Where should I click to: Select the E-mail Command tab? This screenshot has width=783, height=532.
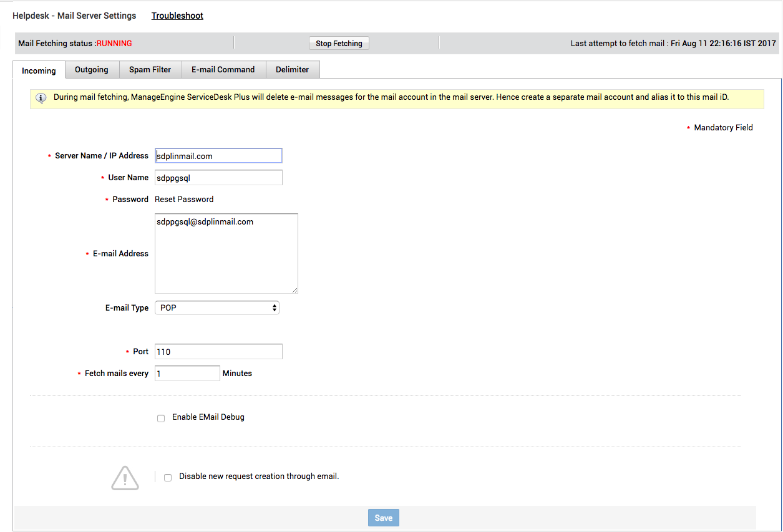pos(223,70)
